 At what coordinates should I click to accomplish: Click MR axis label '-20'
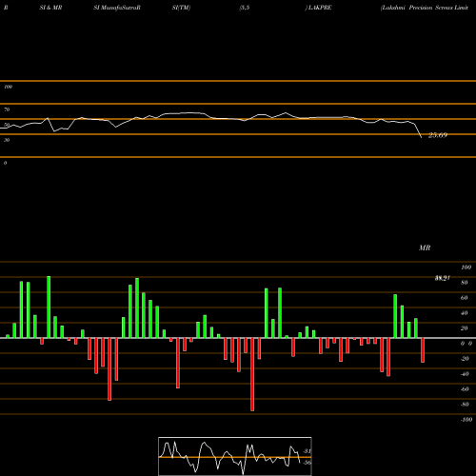[x=465, y=359]
